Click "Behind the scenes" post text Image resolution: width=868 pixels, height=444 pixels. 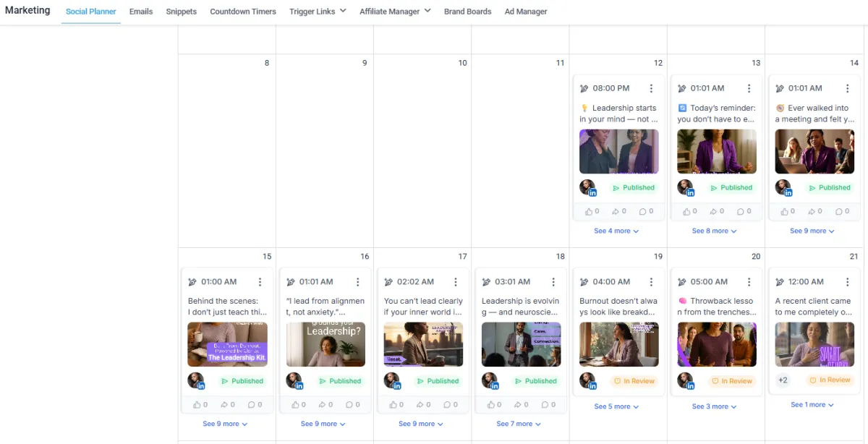[x=227, y=307]
